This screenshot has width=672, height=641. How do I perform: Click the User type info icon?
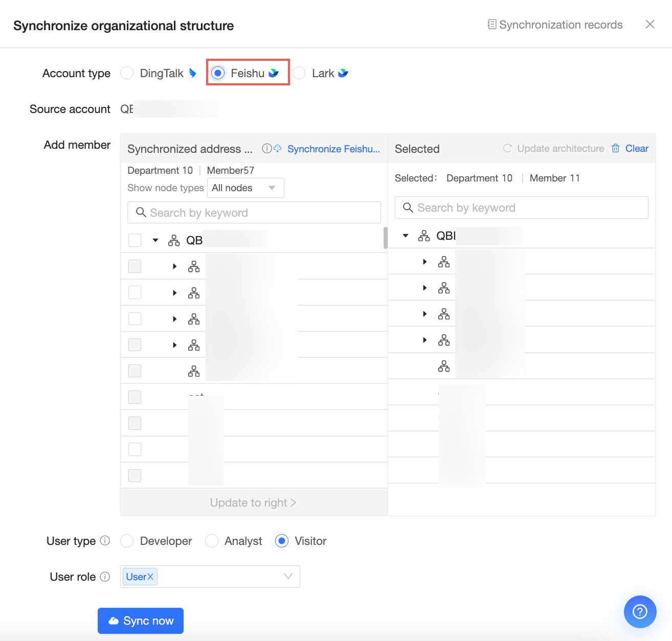click(x=105, y=541)
